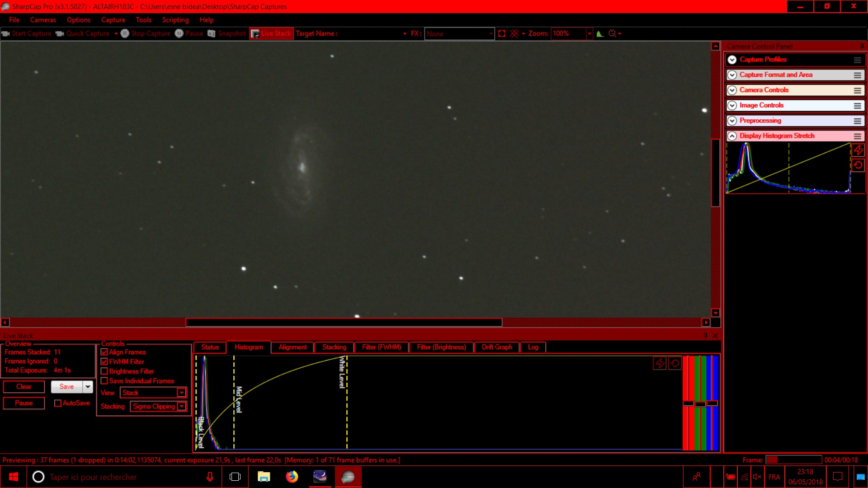Click the lightning auto-stretch icon in right panel
The height and width of the screenshot is (488, 868).
tap(858, 150)
